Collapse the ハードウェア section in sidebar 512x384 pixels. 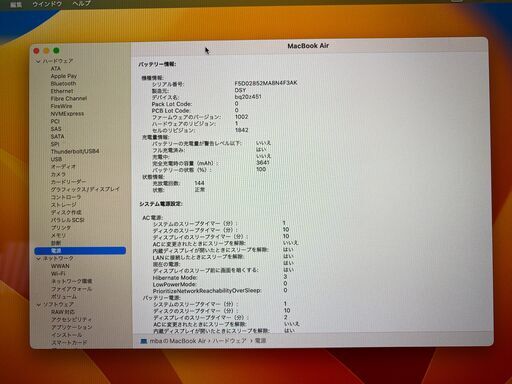click(38, 61)
